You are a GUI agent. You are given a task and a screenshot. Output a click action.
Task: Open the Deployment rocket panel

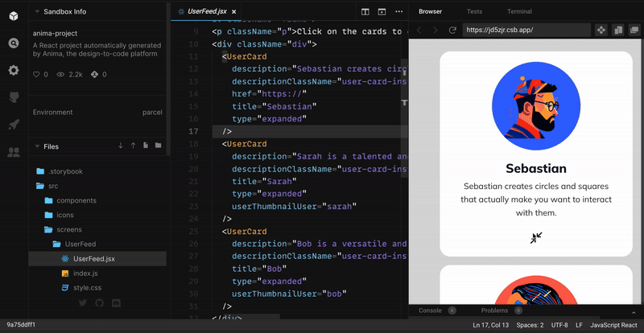14,125
